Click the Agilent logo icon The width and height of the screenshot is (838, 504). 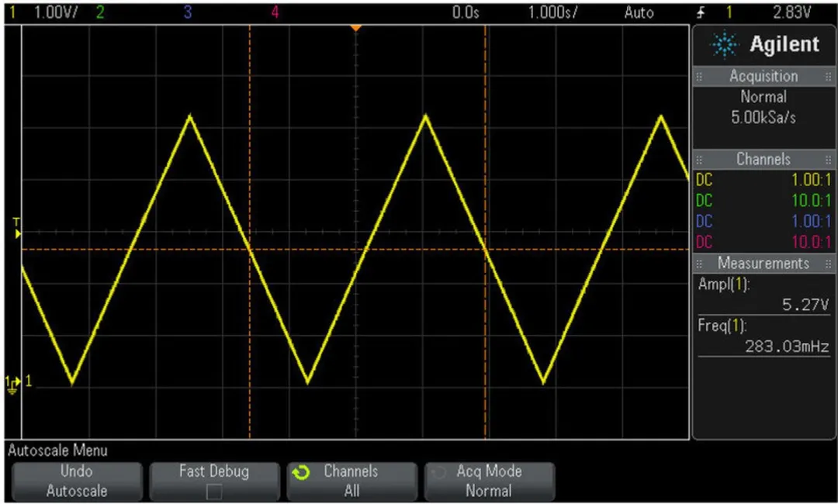click(x=725, y=45)
